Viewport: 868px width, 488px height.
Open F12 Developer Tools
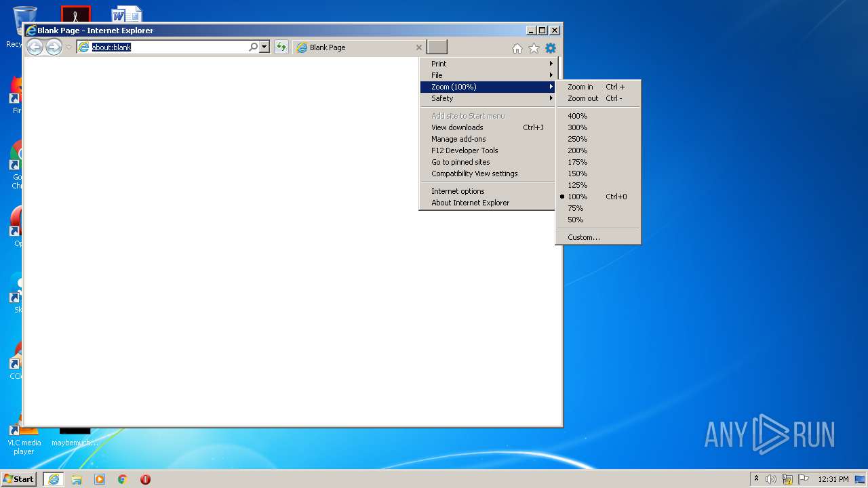[x=488, y=150]
